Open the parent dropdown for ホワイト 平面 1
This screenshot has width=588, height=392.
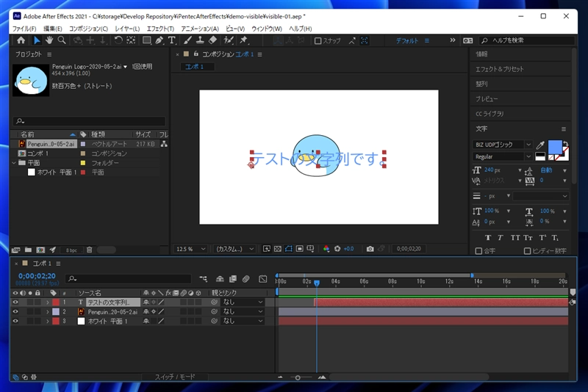pyautogui.click(x=243, y=321)
